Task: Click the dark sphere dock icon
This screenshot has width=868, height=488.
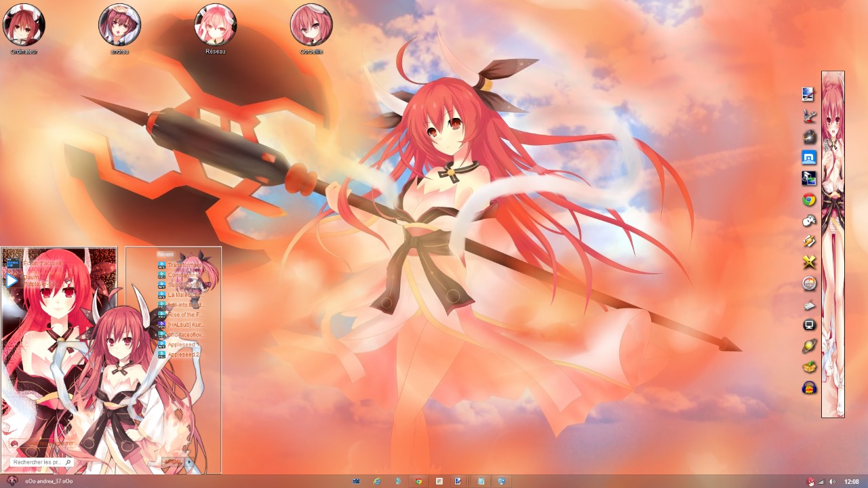Action: coord(809,136)
